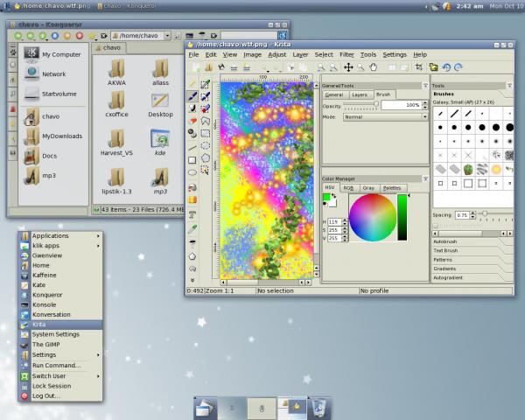Click the Save icon in Krita toolbar
This screenshot has width=525, height=420.
(221, 67)
